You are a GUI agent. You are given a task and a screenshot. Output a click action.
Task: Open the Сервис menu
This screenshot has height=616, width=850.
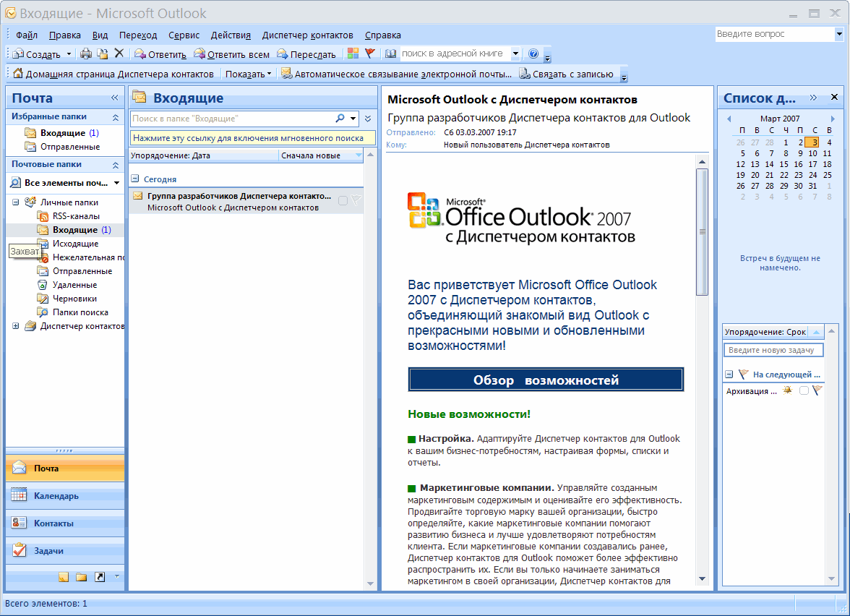184,35
